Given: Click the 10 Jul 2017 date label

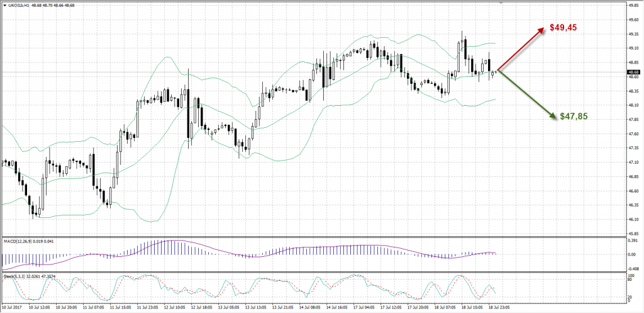Looking at the screenshot, I should 12,309.
